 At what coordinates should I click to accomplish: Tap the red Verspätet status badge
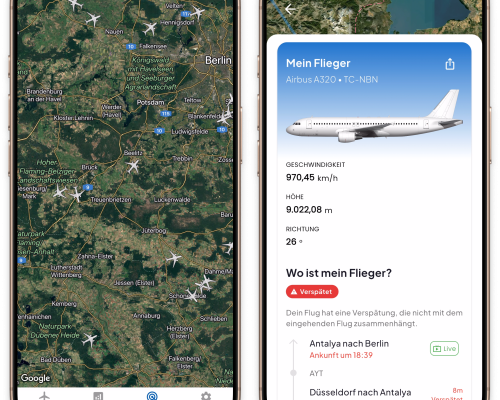pyautogui.click(x=312, y=292)
